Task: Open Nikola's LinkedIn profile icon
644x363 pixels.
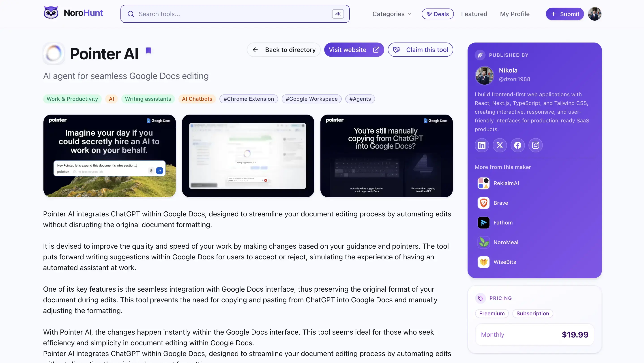Action: [482, 145]
